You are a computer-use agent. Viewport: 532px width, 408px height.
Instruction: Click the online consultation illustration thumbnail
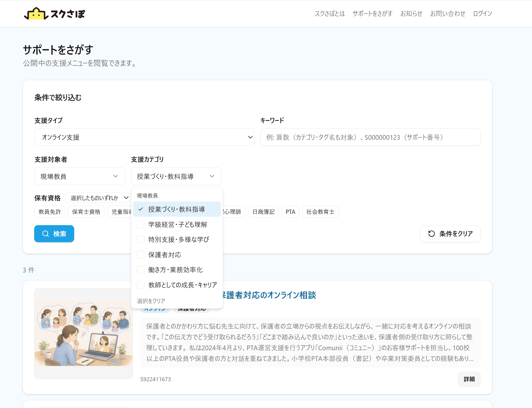(84, 333)
